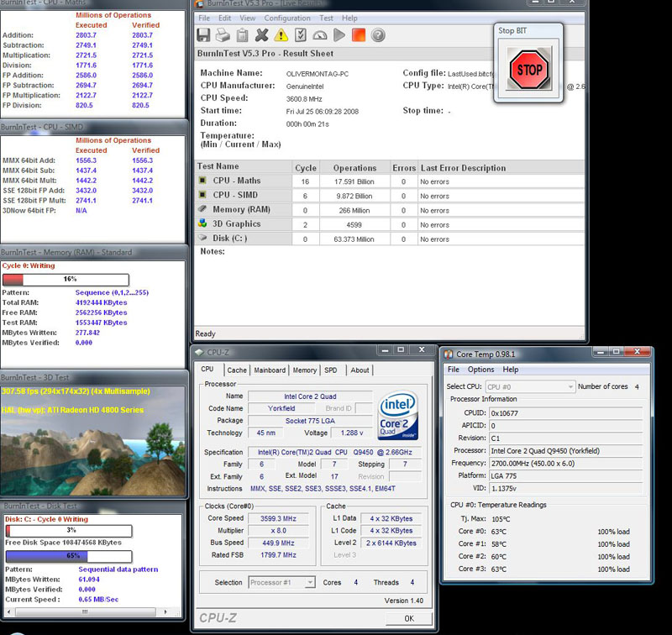
Task: Open the yellow warning triangle icon in toolbar
Action: 281,35
